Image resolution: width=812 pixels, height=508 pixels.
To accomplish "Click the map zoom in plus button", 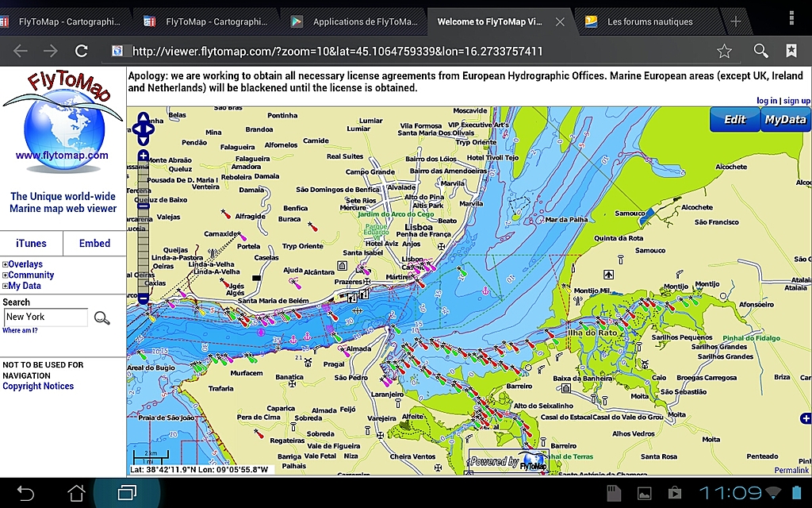I will coord(144,156).
